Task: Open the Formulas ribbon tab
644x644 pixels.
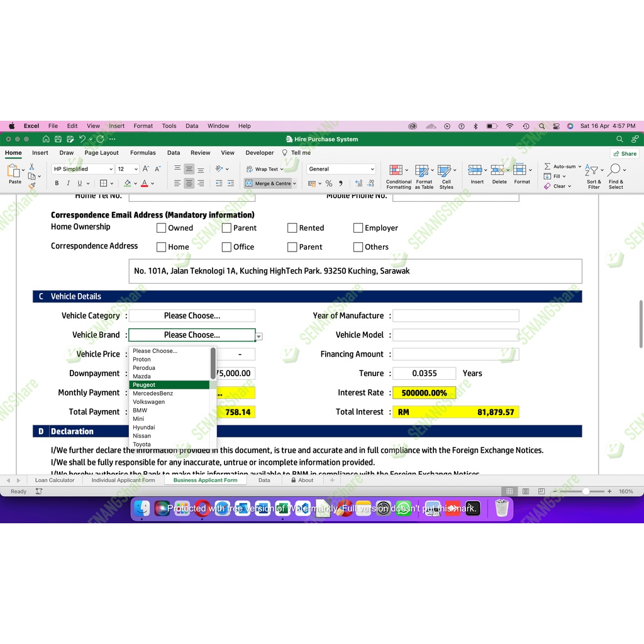Action: point(143,153)
